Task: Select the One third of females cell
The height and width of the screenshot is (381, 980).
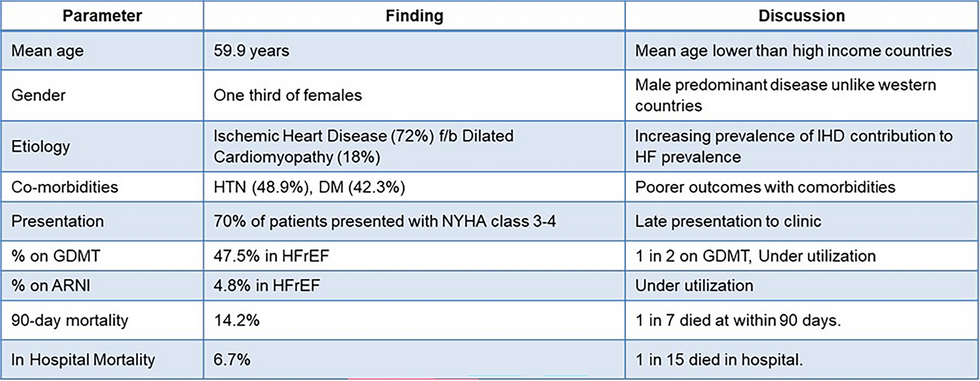Action: pos(287,95)
